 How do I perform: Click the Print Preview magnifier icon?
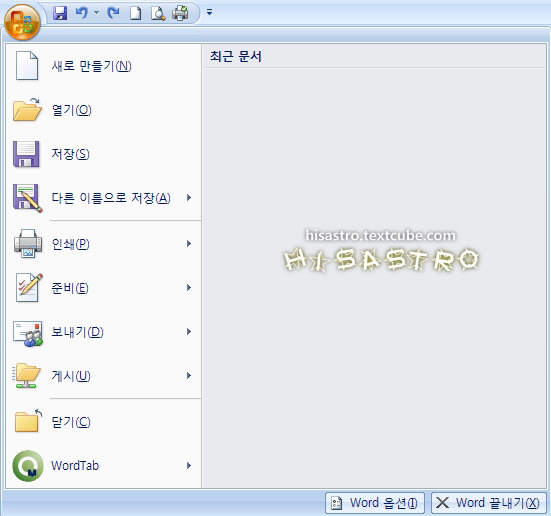tap(158, 13)
